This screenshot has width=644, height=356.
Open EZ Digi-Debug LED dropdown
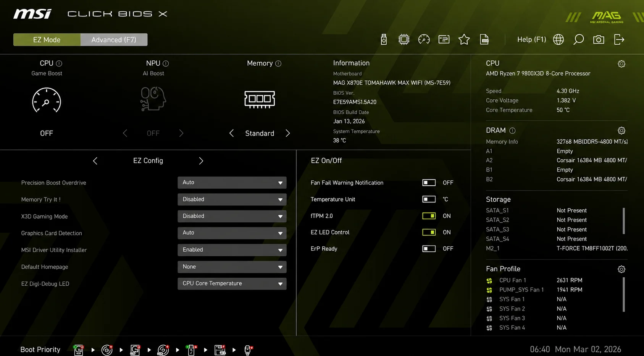tap(232, 283)
